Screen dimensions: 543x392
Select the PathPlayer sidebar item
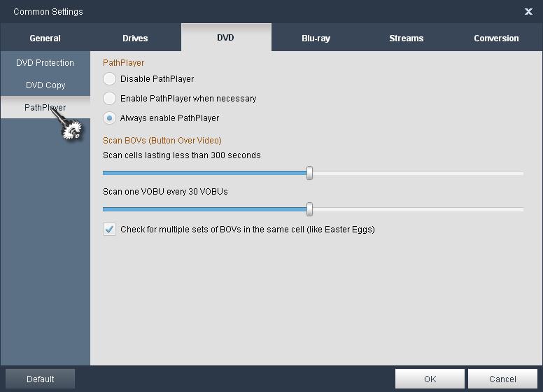click(x=45, y=108)
